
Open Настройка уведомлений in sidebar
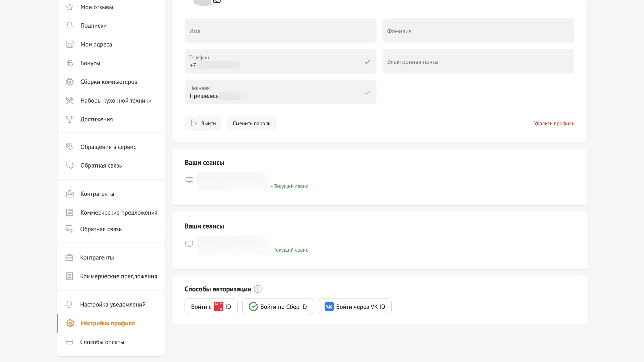point(112,304)
